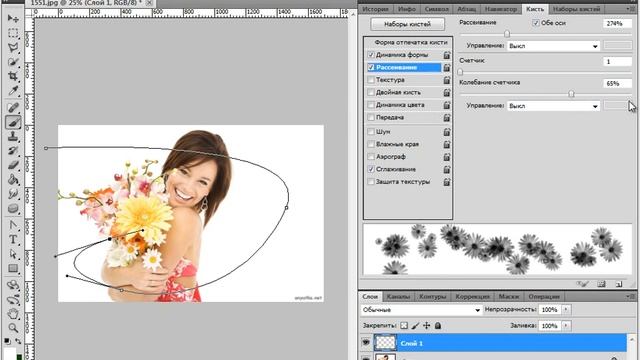Hide Слой 1 using its eye icon
This screenshot has width=640, height=360.
coord(365,343)
